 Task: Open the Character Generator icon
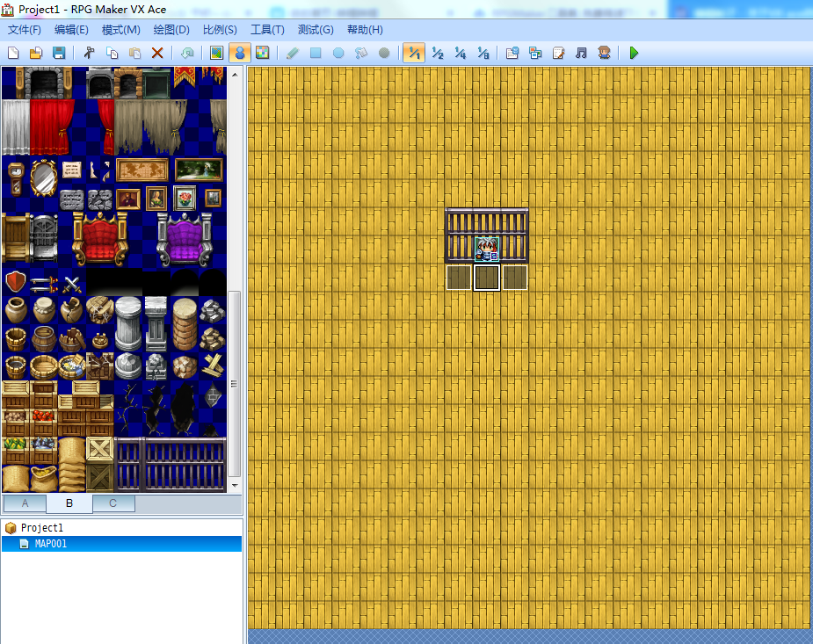pos(604,53)
